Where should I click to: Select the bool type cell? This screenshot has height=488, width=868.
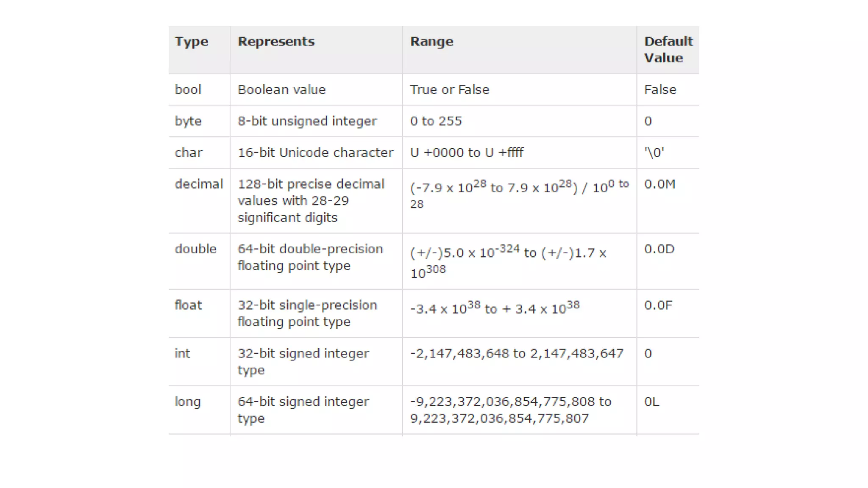tap(188, 89)
